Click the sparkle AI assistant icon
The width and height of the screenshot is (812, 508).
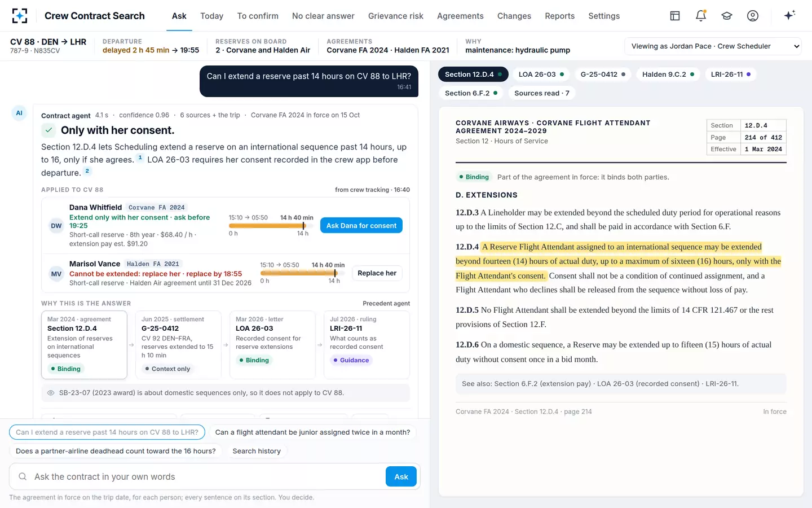pos(789,15)
